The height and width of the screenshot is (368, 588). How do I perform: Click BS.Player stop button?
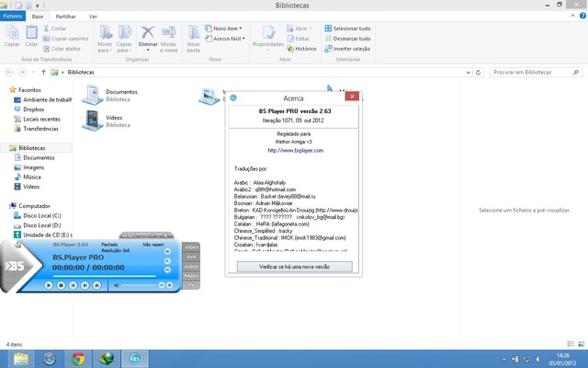click(x=61, y=285)
